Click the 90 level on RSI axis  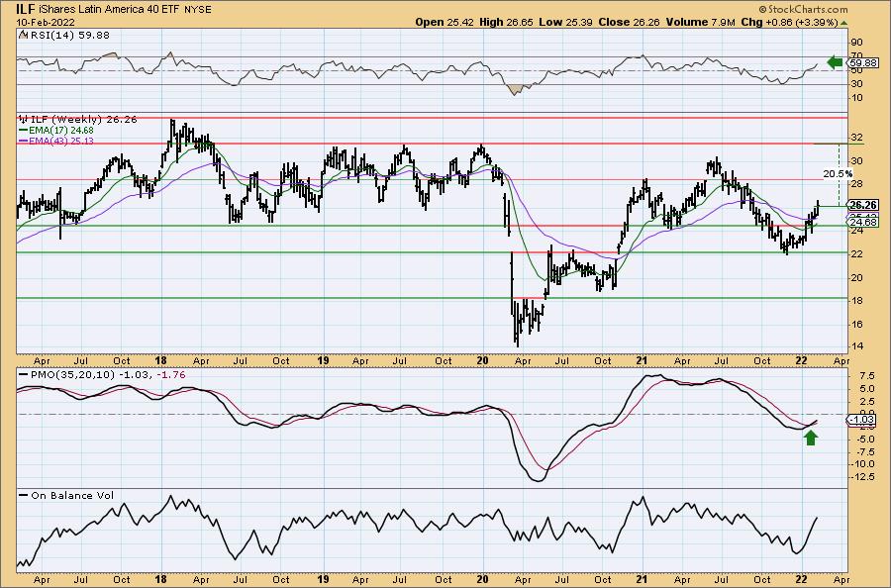[x=857, y=42]
